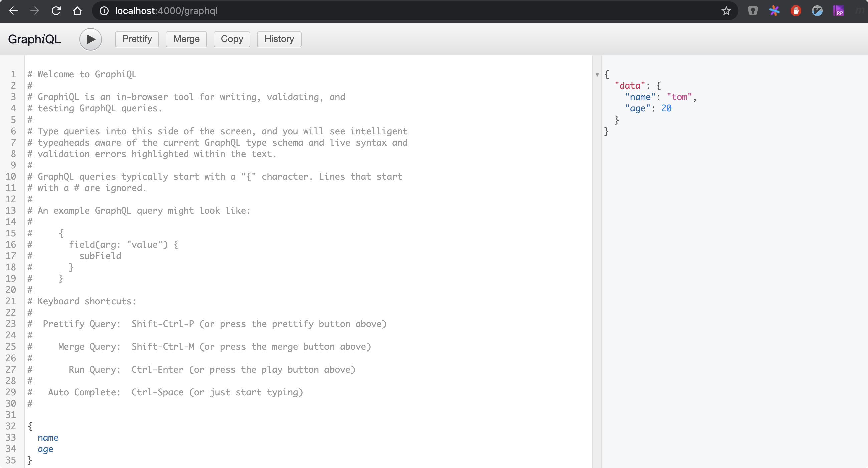The image size is (868, 468).
Task: Click the age field in query
Action: click(x=45, y=449)
